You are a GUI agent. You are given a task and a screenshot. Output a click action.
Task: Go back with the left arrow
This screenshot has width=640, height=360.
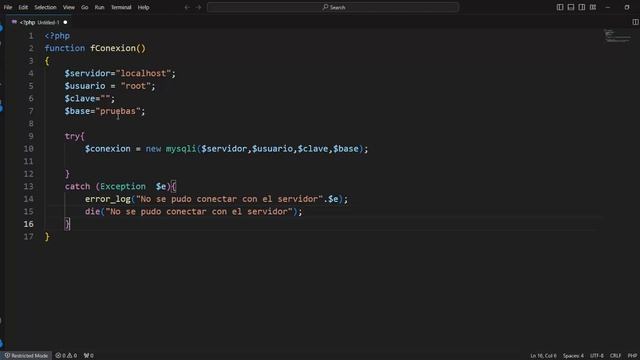point(187,7)
